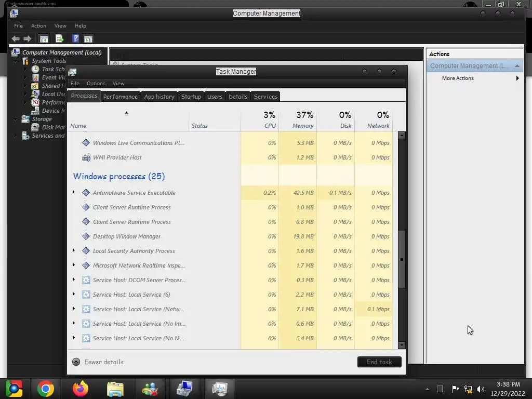Expand Antimalware Service Executable process
Viewport: 532px width, 399px height.
[74, 192]
